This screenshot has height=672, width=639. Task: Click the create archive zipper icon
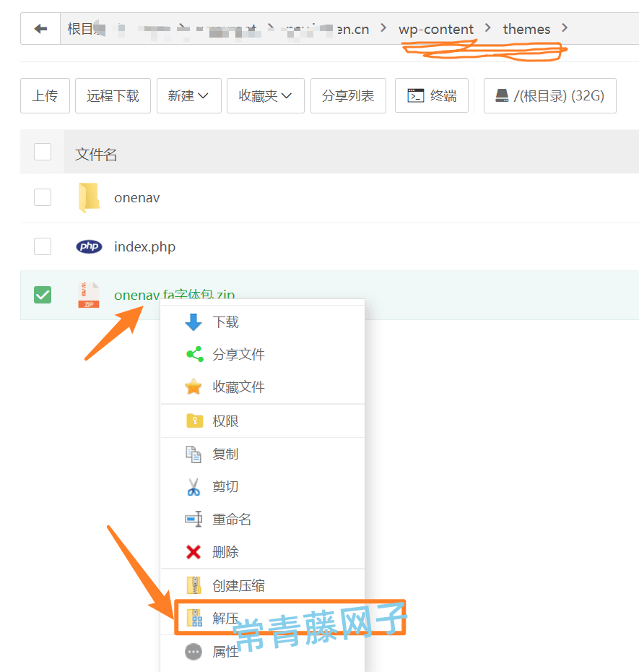click(x=194, y=585)
